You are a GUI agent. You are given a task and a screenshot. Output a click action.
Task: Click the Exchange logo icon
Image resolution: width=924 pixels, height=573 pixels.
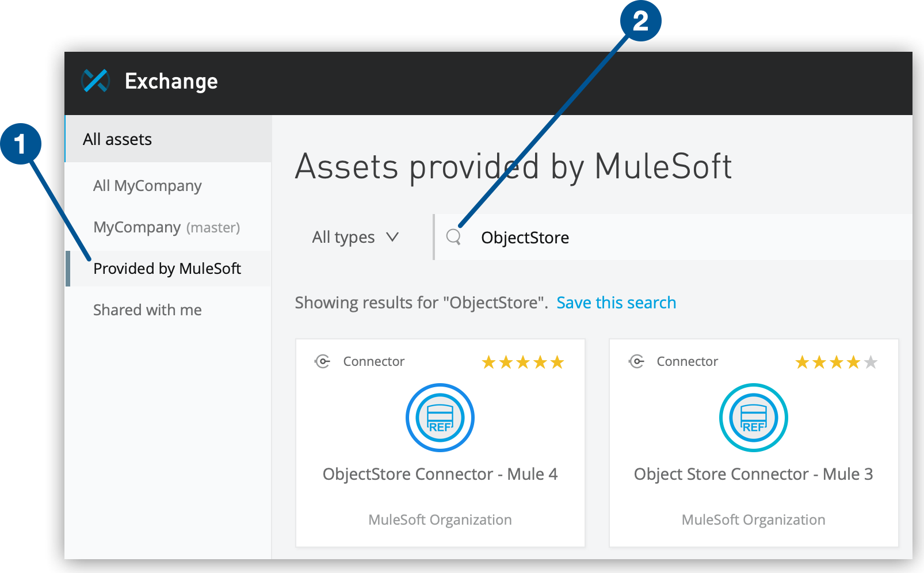[95, 81]
